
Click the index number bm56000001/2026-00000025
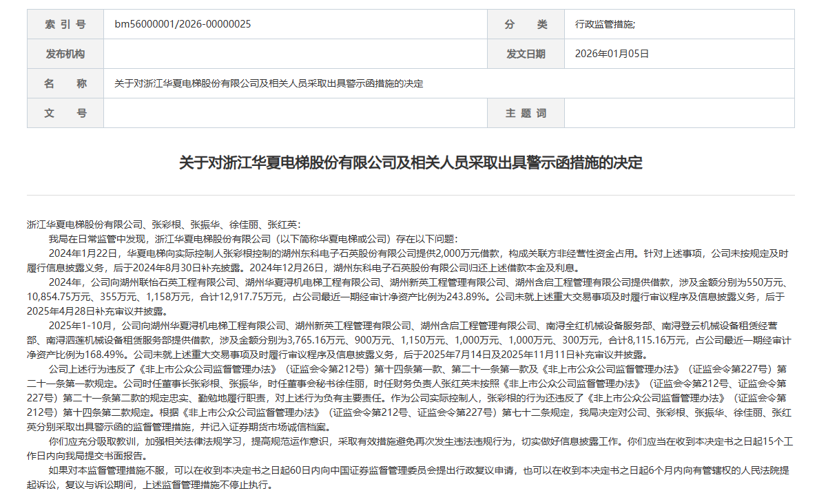coord(183,24)
